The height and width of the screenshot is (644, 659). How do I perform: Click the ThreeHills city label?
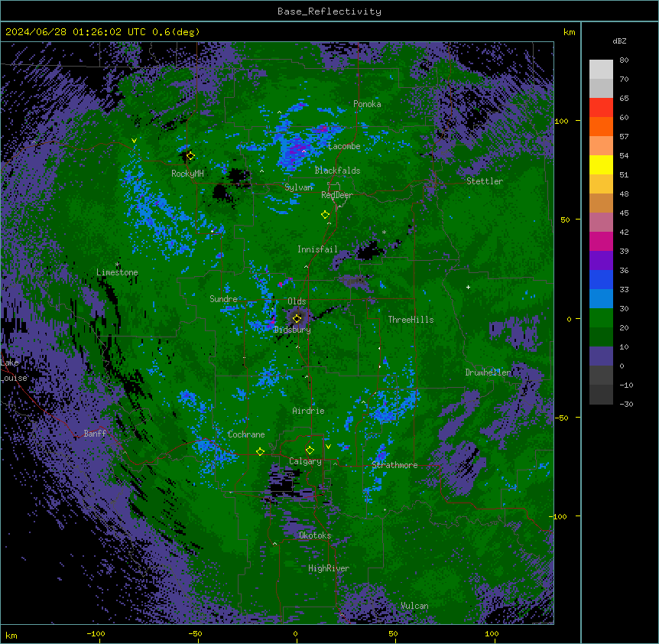(x=411, y=320)
